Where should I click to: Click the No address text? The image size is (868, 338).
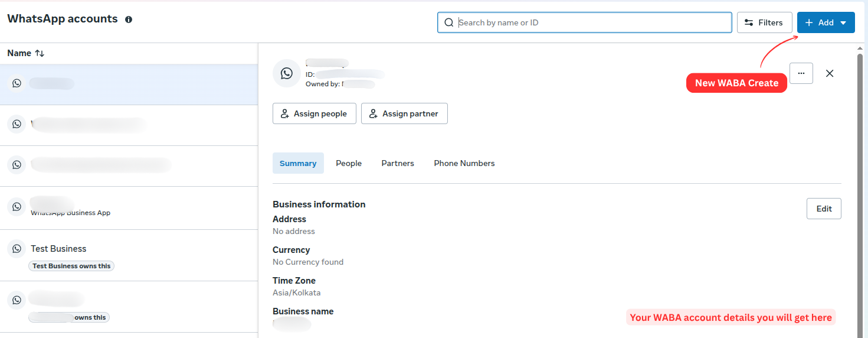pyautogui.click(x=294, y=231)
